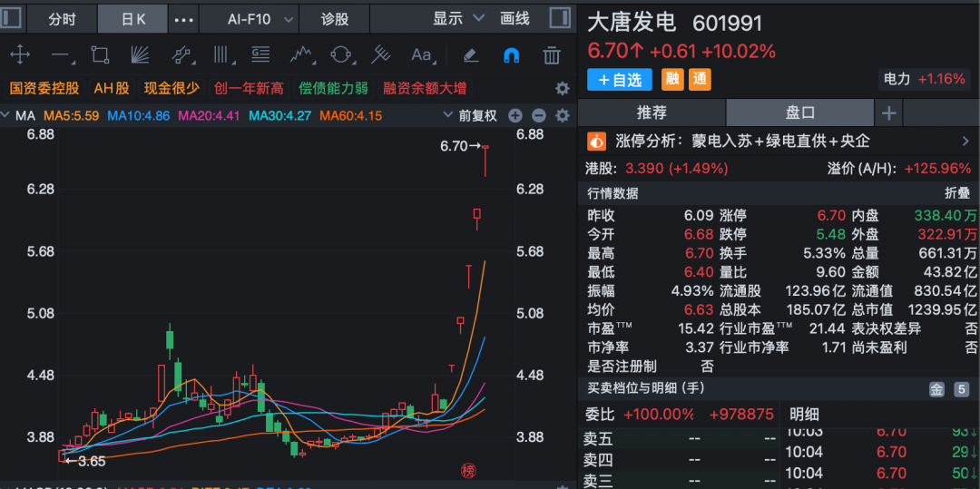Click the +自选 add to watchlist button
Screen dimensions: 980x489
click(x=620, y=79)
